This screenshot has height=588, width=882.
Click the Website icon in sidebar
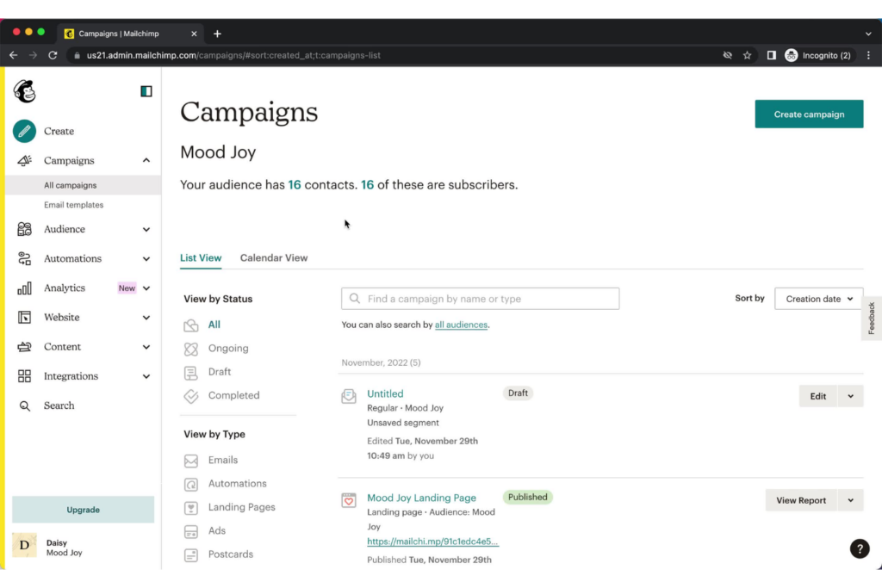pos(24,318)
